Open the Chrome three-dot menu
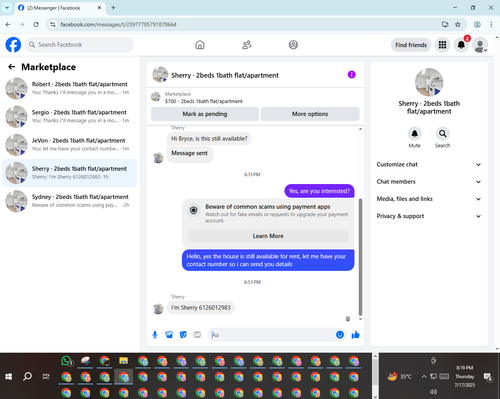The height and width of the screenshot is (399, 500). (x=491, y=24)
